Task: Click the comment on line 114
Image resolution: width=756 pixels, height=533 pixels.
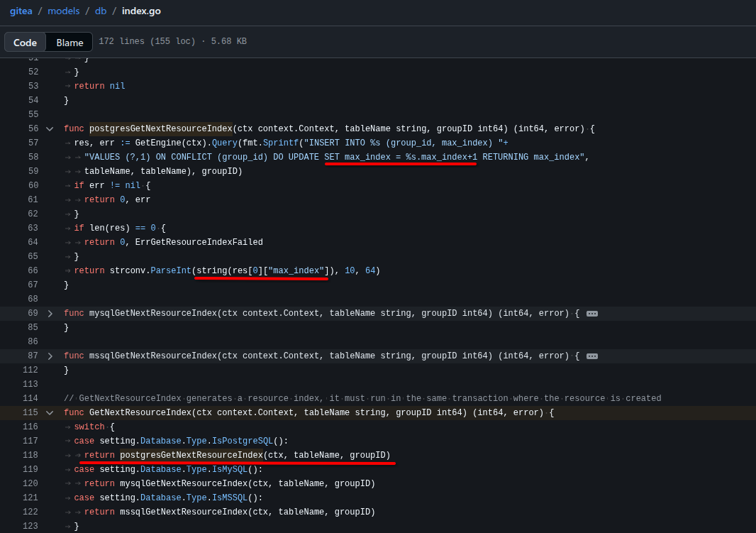Action: (362, 398)
